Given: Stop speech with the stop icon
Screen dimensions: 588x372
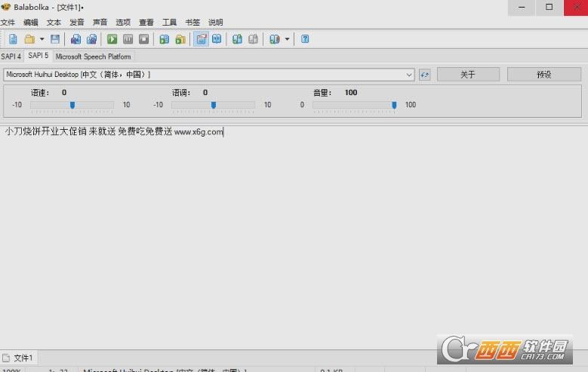Looking at the screenshot, I should [x=143, y=39].
